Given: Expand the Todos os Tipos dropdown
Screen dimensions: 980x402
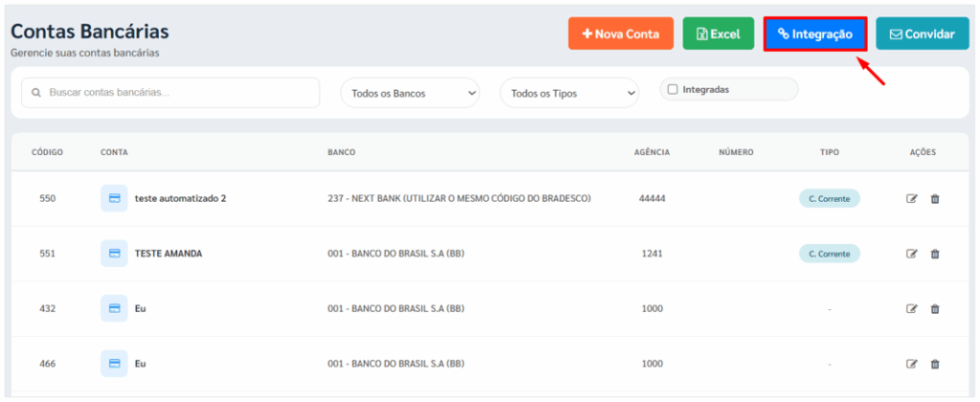Looking at the screenshot, I should (x=568, y=94).
